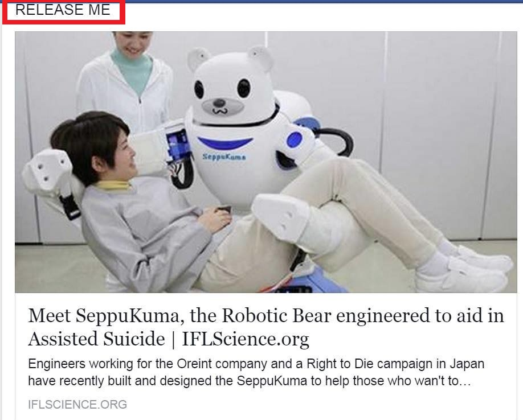Click the trailing ellipsis in description text
Screen dimensions: 523x420
pyautogui.click(x=465, y=381)
